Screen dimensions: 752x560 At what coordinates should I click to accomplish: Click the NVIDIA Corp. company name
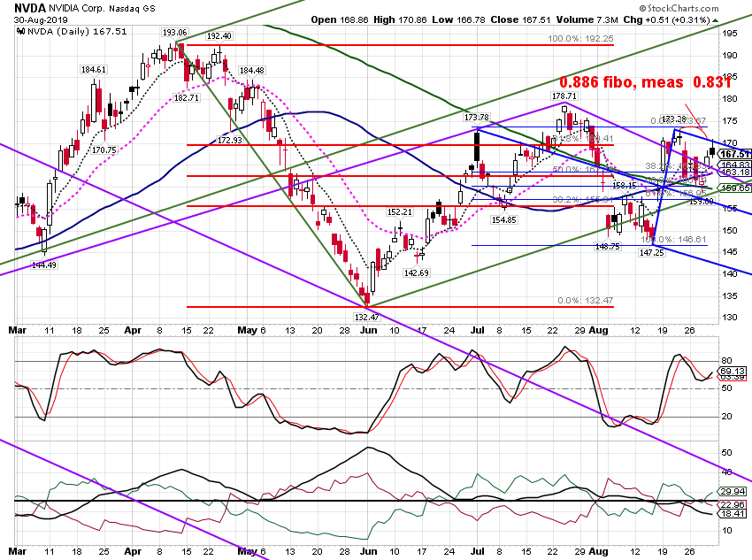point(76,9)
